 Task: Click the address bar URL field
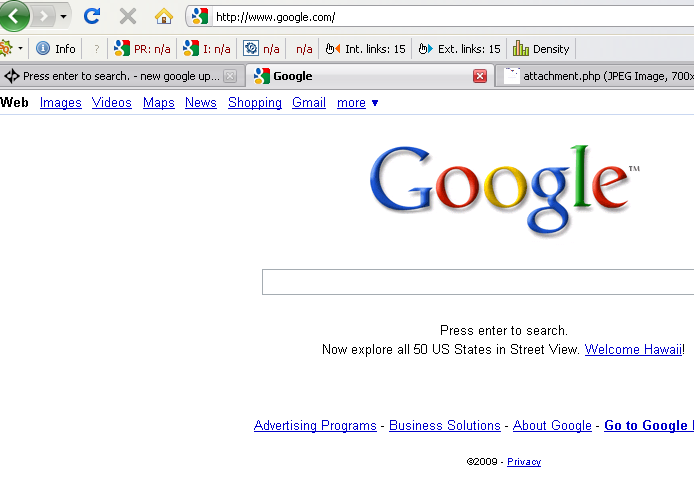(451, 17)
